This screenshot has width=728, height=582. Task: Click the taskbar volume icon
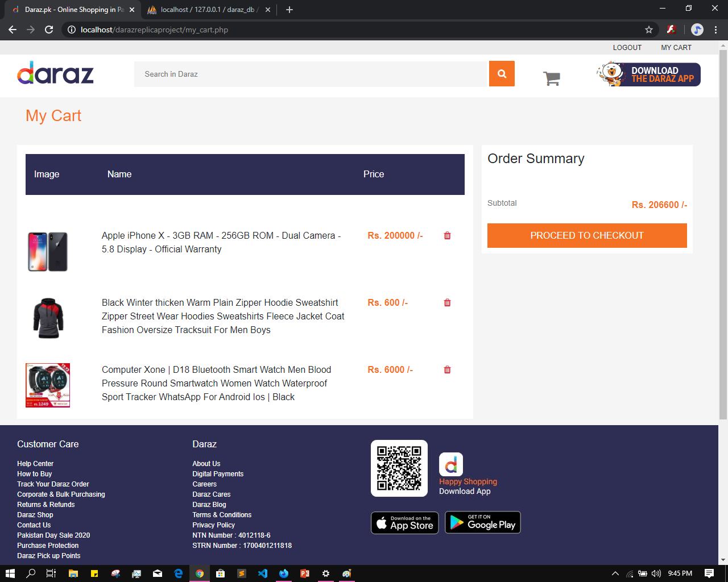[656, 573]
